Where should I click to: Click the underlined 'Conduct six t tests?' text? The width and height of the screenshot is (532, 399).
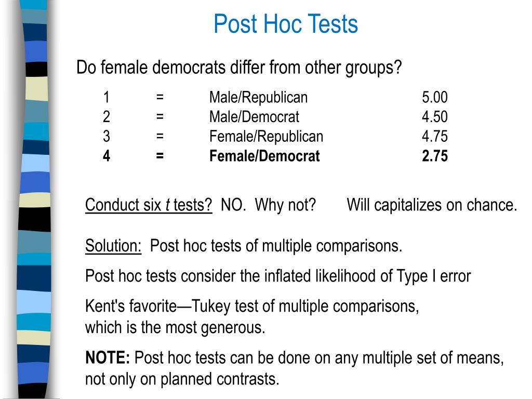click(149, 205)
